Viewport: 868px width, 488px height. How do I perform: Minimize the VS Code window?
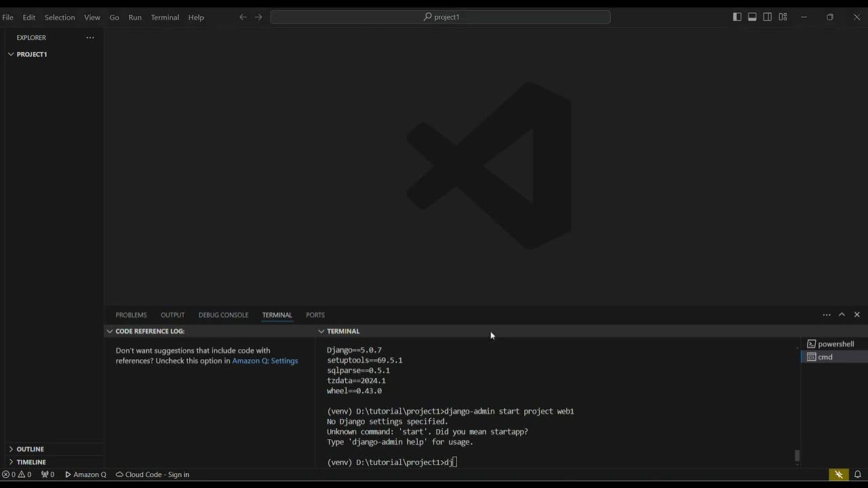tap(804, 17)
